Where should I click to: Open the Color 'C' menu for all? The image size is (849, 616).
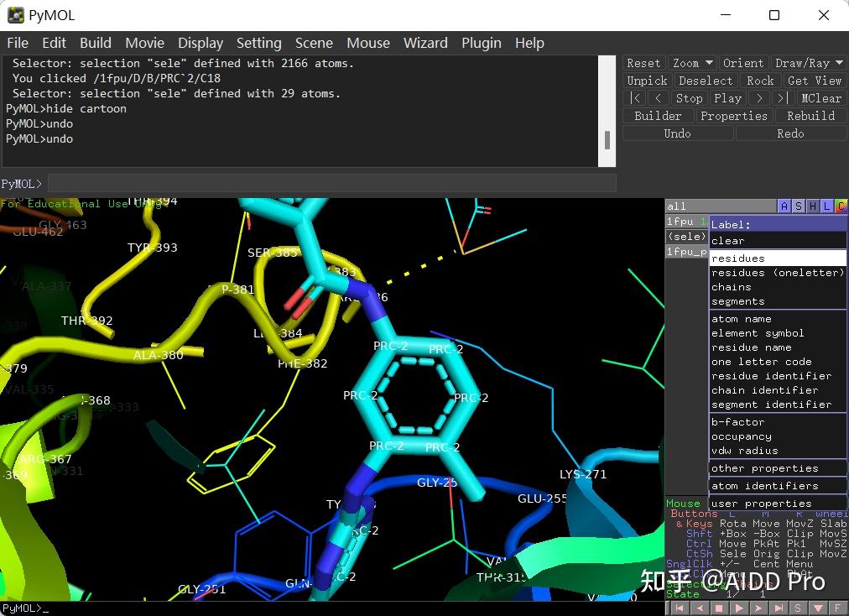(x=841, y=206)
